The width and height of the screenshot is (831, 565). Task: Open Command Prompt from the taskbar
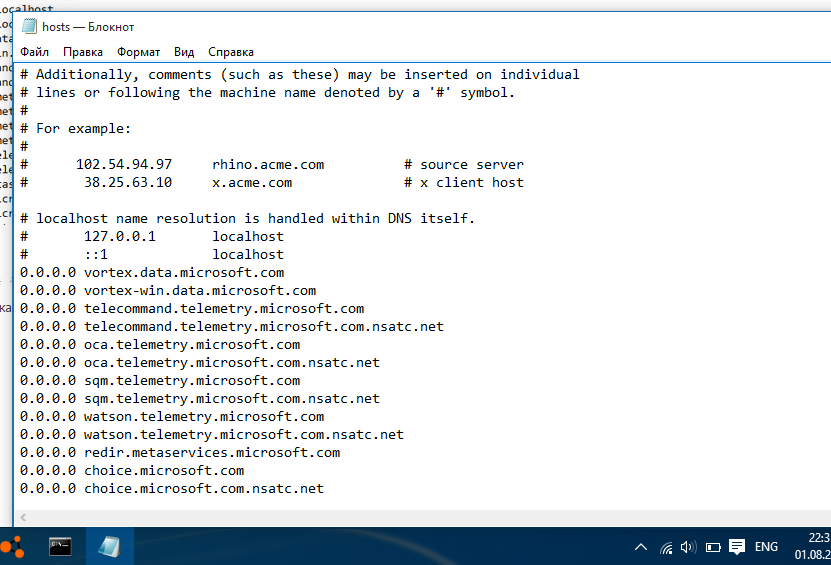pos(60,546)
